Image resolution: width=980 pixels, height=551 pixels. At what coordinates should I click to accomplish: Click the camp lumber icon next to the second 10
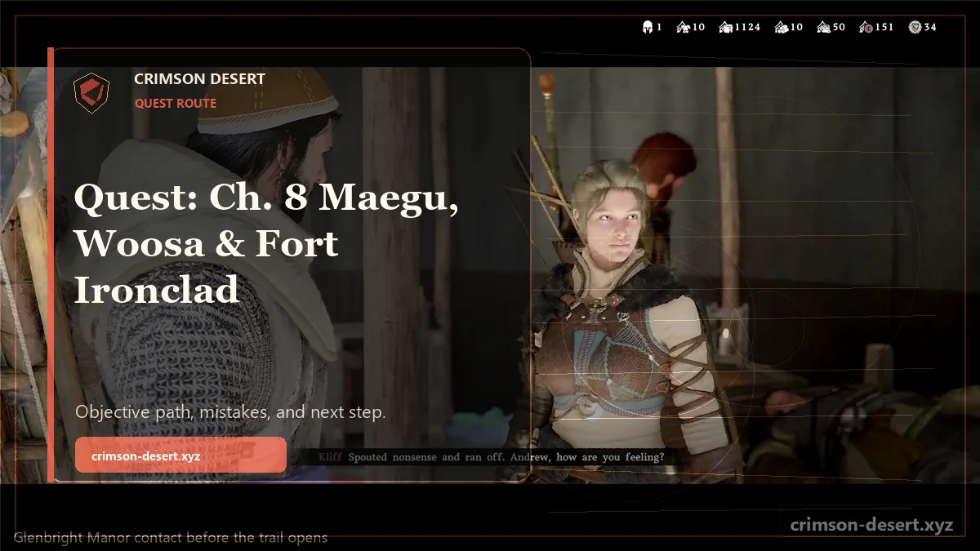click(x=781, y=27)
